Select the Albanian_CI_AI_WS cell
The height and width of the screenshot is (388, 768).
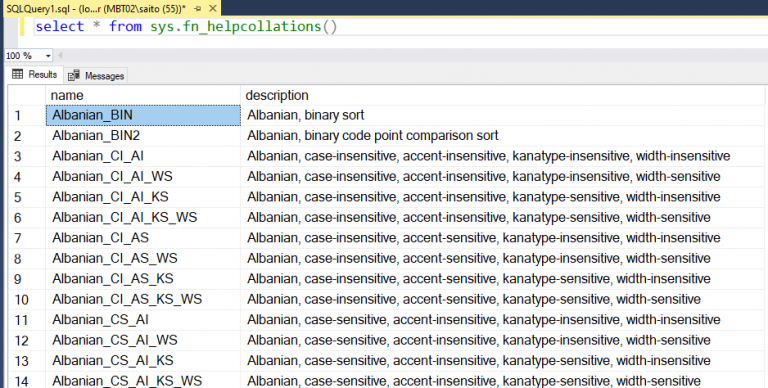pyautogui.click(x=144, y=176)
